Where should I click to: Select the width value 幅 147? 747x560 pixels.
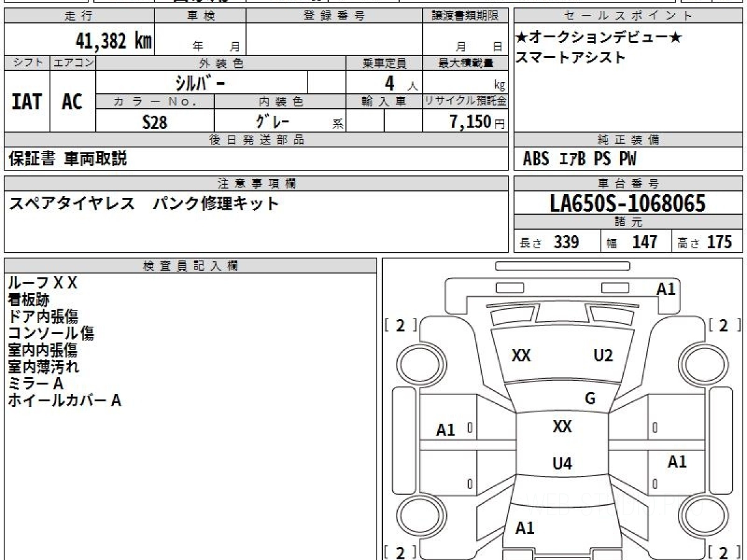pos(632,242)
